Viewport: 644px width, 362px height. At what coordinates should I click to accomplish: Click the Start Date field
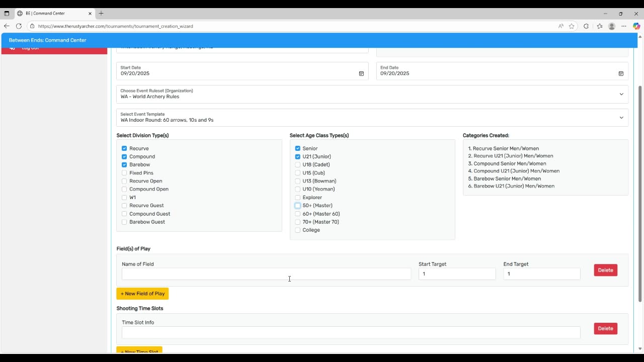tap(243, 71)
